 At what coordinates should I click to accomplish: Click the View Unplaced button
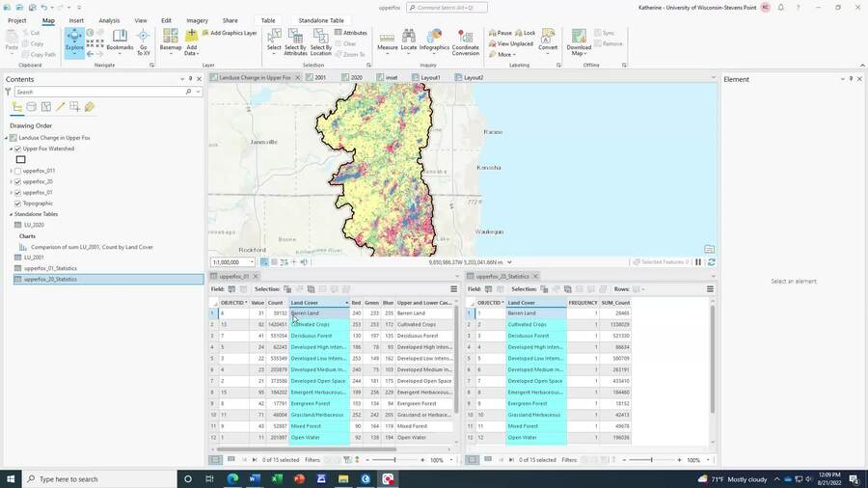pyautogui.click(x=511, y=43)
